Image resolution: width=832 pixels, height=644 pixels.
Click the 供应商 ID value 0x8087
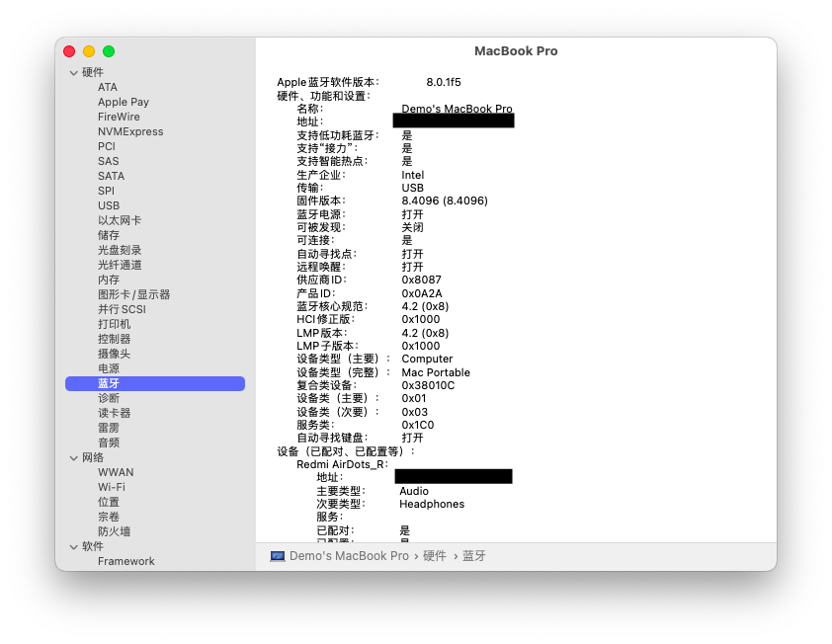[421, 281]
